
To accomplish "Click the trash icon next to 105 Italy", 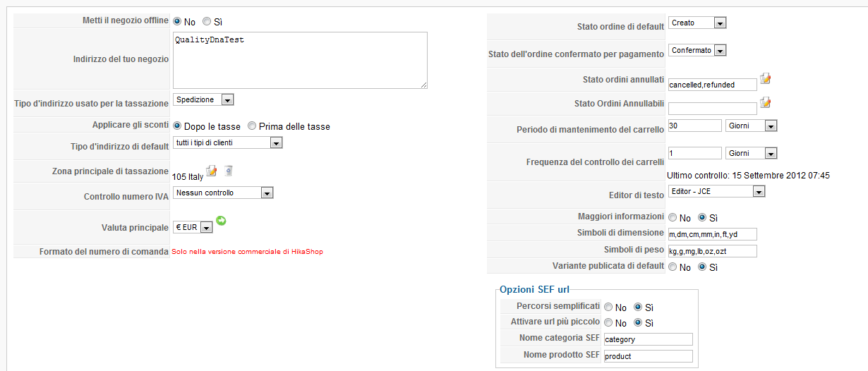I will coord(228,171).
